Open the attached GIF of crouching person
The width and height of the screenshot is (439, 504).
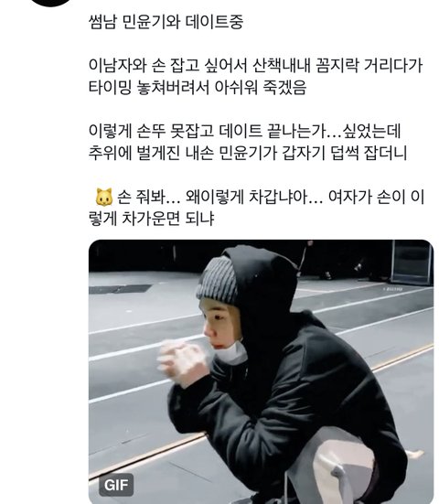[261, 371]
